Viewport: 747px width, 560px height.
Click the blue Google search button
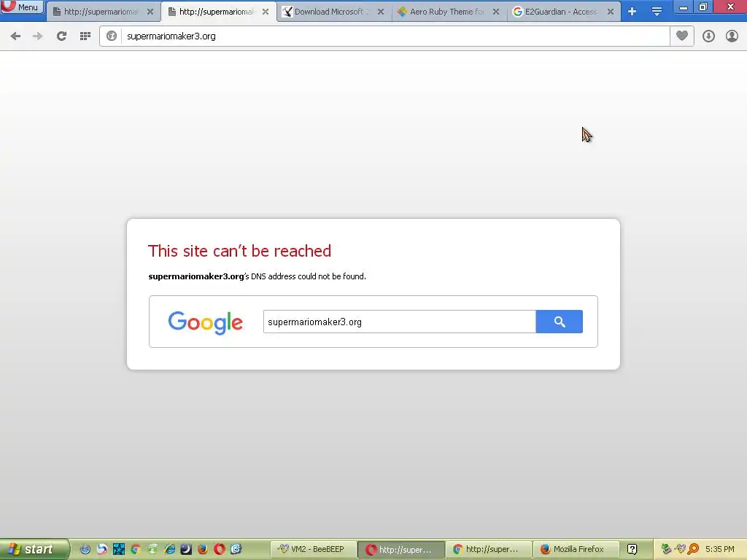coord(560,322)
